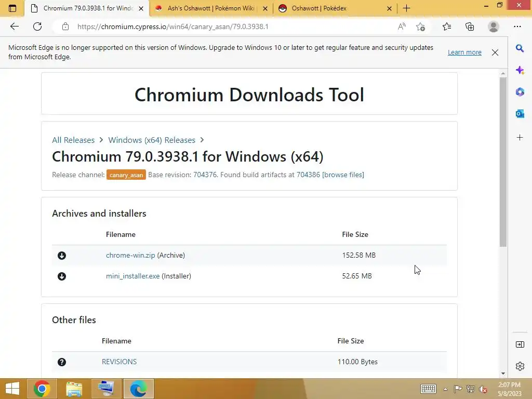This screenshot has height=399, width=532.
Task: Add a new sidebar app
Action: tap(520, 137)
